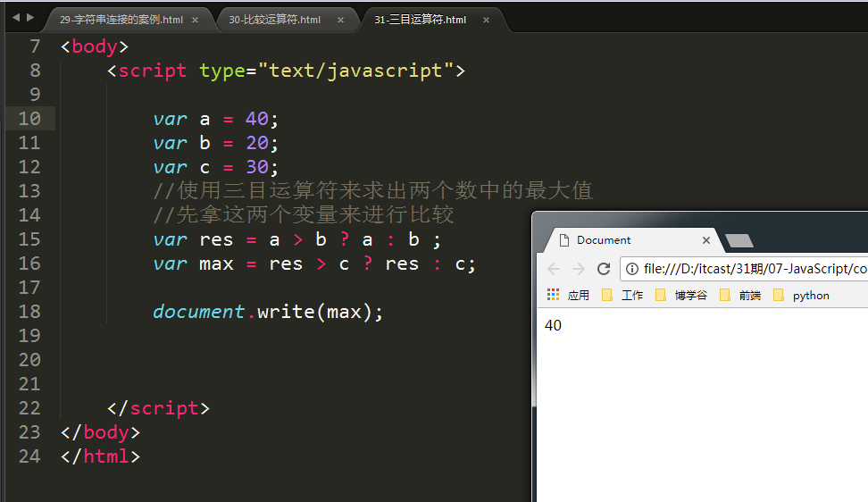This screenshot has width=868, height=502.
Task: Click line number 18 in gutter
Action: pyautogui.click(x=29, y=312)
